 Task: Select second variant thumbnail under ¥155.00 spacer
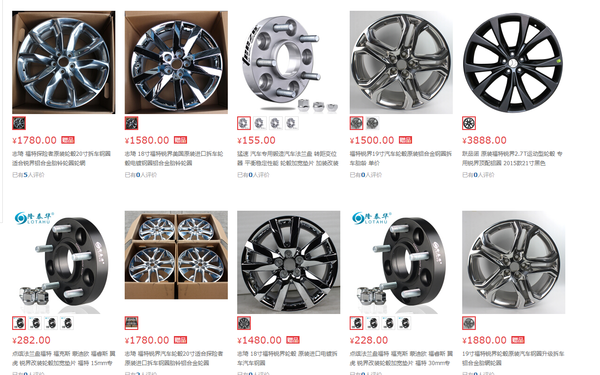pyautogui.click(x=260, y=123)
